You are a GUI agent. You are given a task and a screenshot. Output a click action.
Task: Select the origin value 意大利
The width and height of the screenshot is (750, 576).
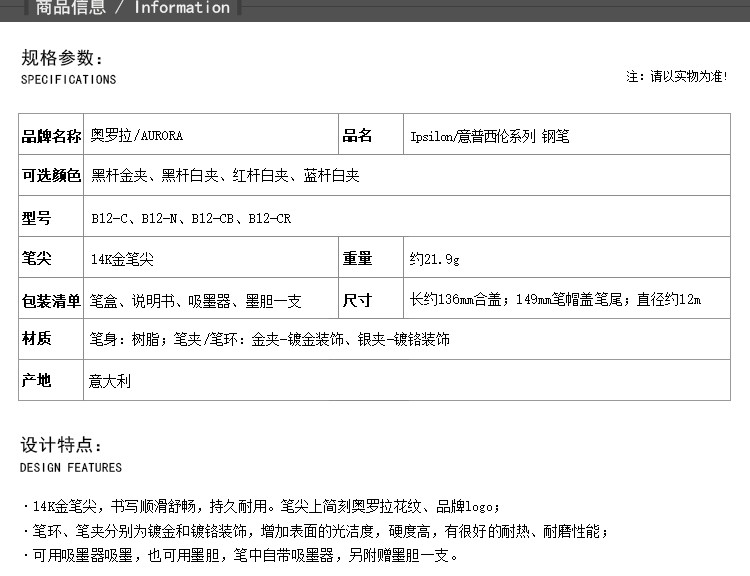tap(110, 381)
